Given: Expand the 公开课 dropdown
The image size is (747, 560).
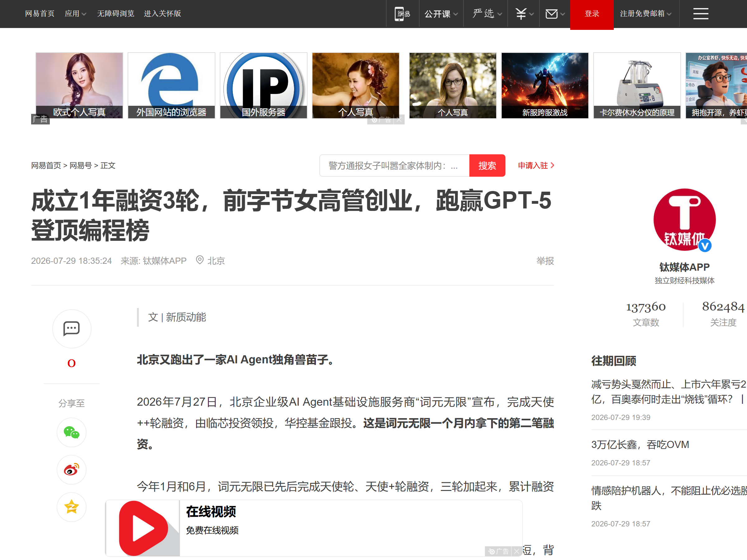Looking at the screenshot, I should click(x=441, y=14).
